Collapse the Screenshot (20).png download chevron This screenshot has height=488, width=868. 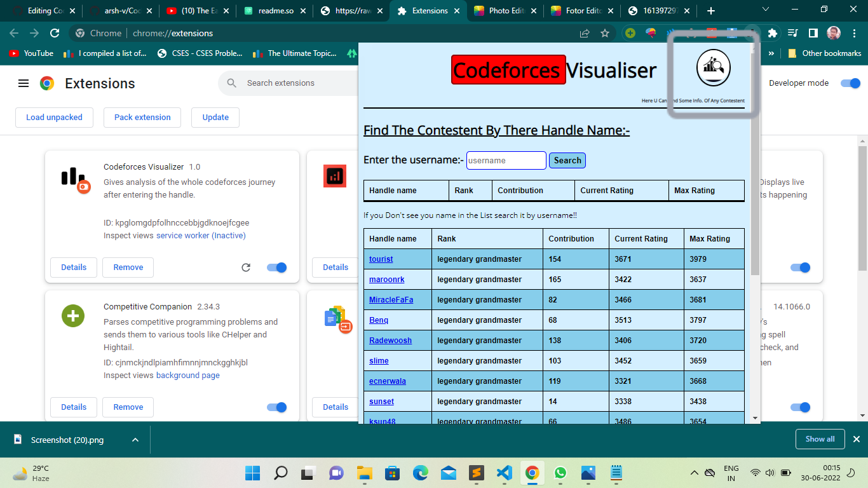tap(134, 439)
